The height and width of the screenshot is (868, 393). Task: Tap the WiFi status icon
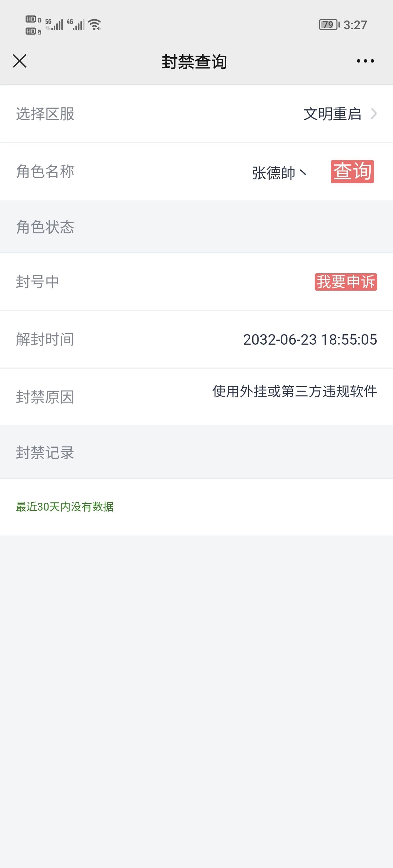coord(95,25)
